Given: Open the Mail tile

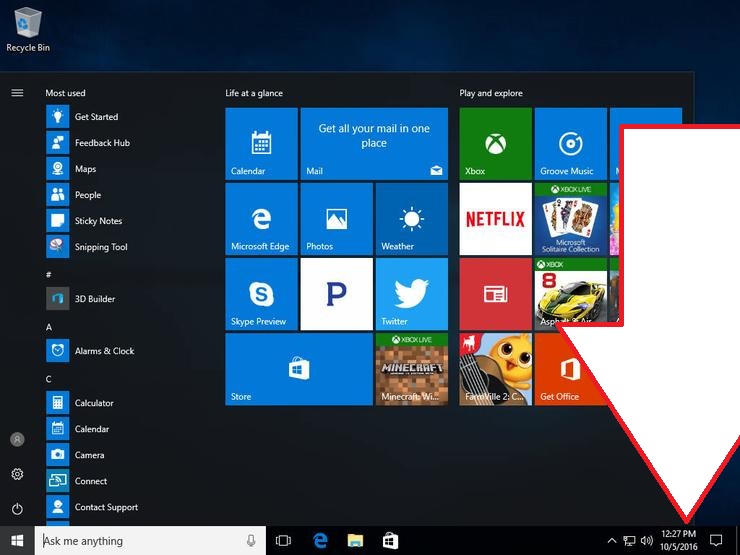Looking at the screenshot, I should pos(374,143).
